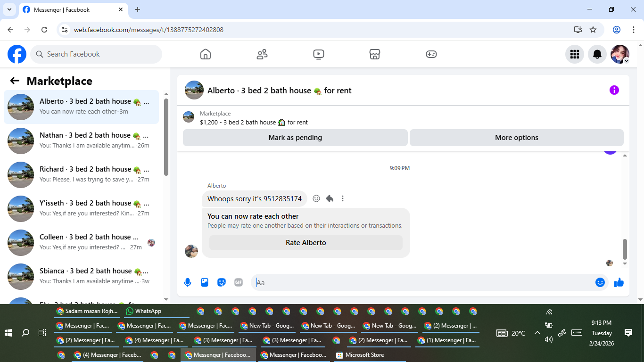
Task: Attach a file with the photo icon
Action: (205, 282)
